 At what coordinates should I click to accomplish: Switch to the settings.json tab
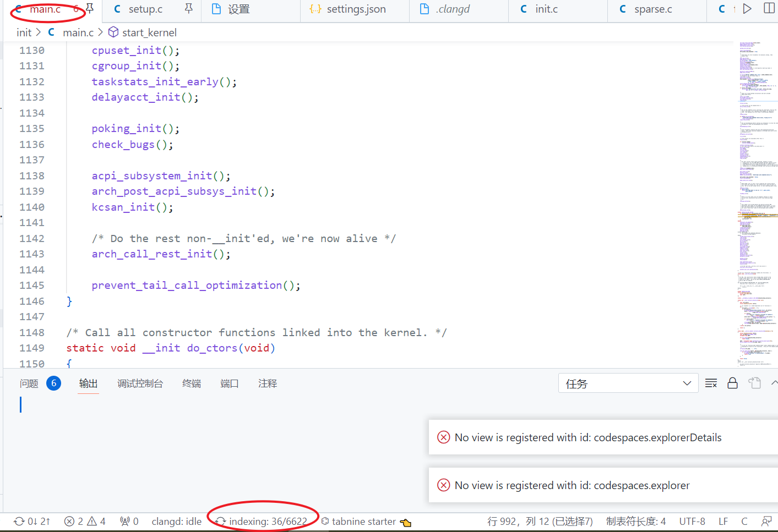356,9
